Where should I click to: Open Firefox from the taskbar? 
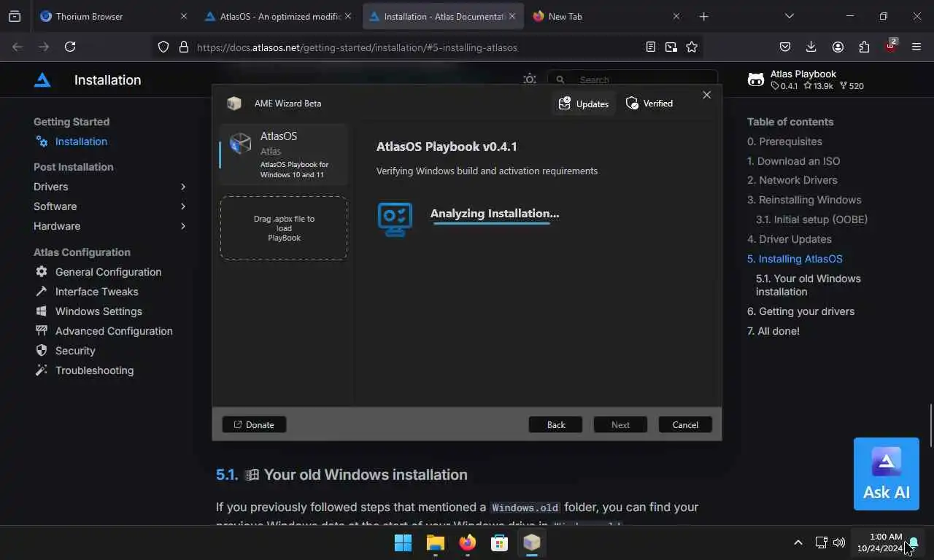(468, 542)
